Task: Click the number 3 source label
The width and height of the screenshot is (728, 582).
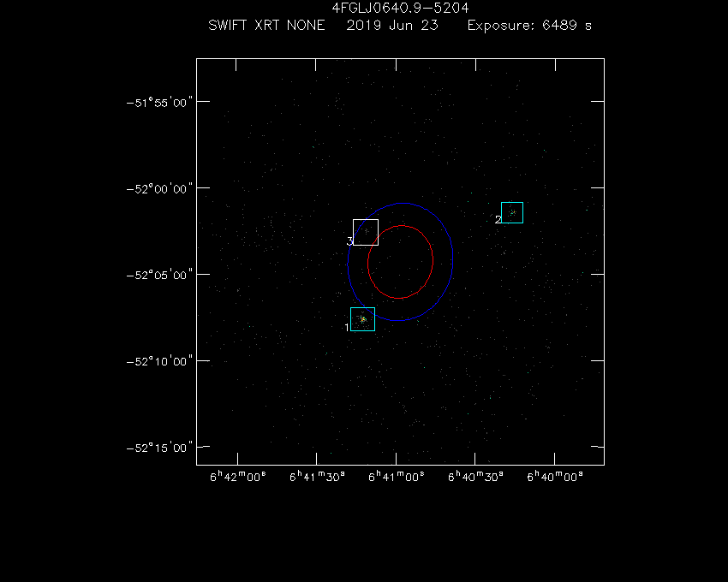Action: [349, 241]
